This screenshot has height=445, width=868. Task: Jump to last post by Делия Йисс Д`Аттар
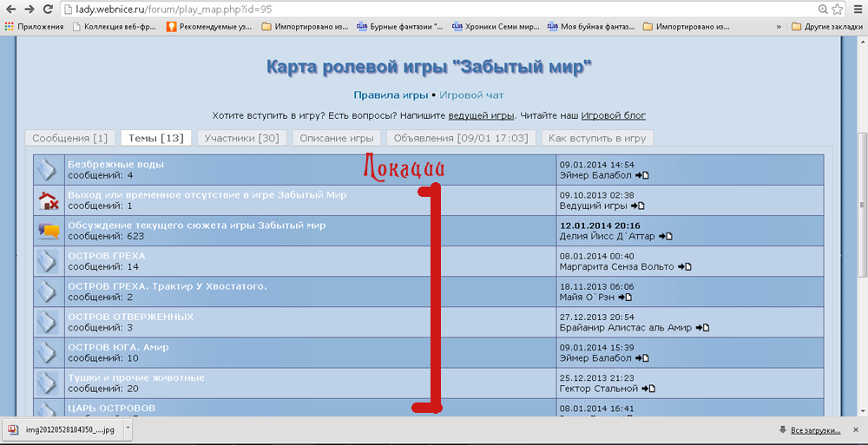[x=666, y=236]
